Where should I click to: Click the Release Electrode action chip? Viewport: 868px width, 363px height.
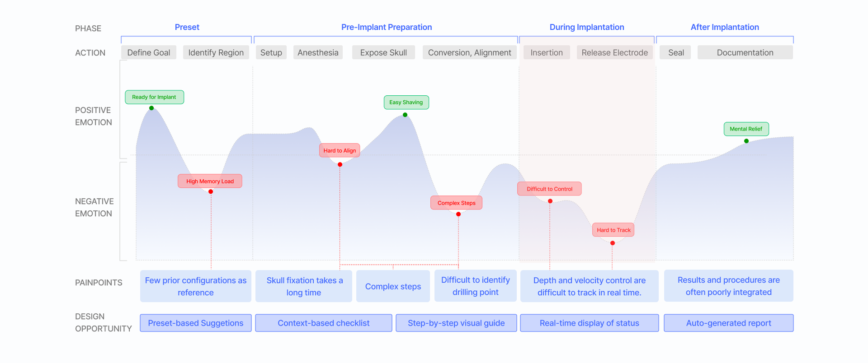[614, 52]
